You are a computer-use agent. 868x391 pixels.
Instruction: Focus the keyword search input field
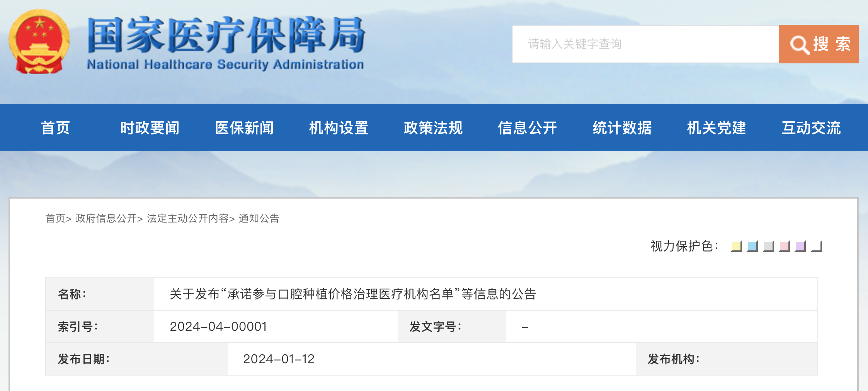click(645, 44)
